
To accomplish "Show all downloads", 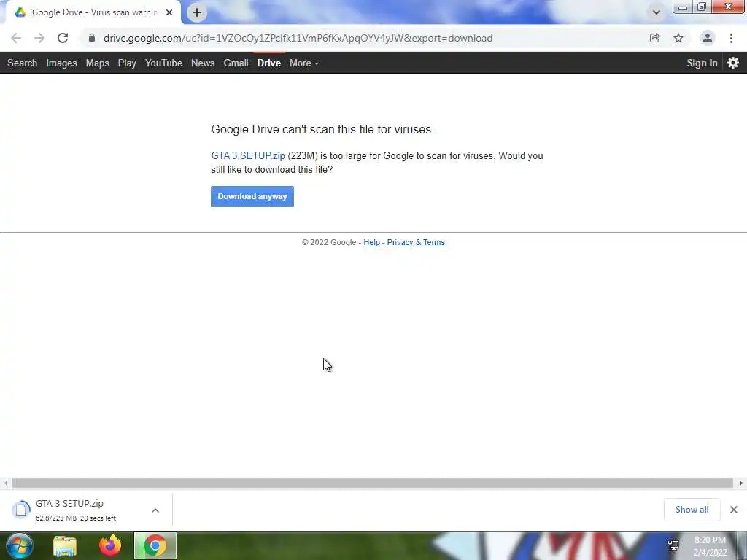I will click(692, 510).
